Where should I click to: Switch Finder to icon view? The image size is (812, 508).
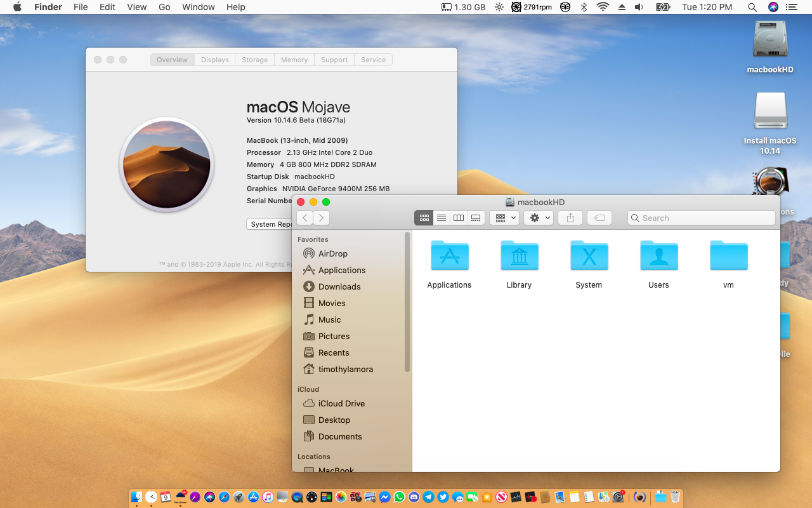424,218
